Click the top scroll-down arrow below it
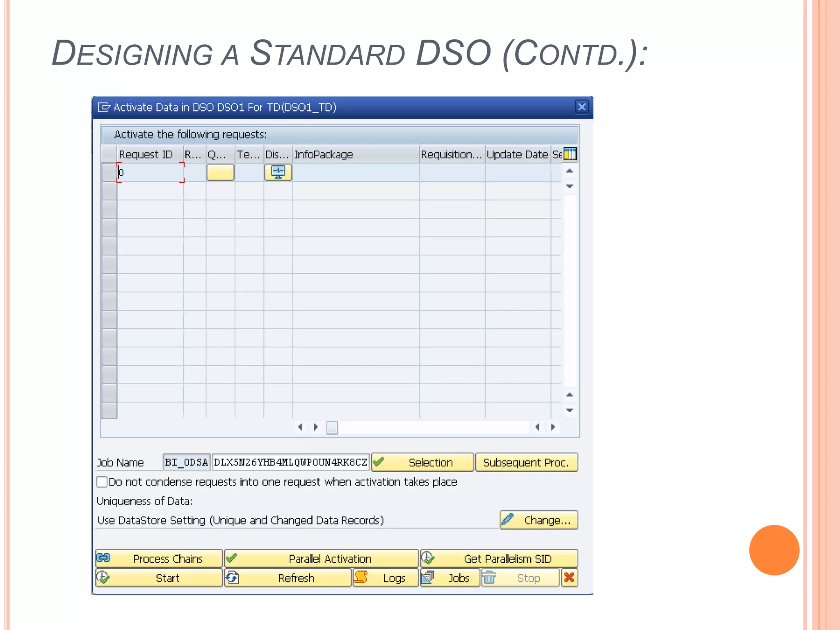 570,186
